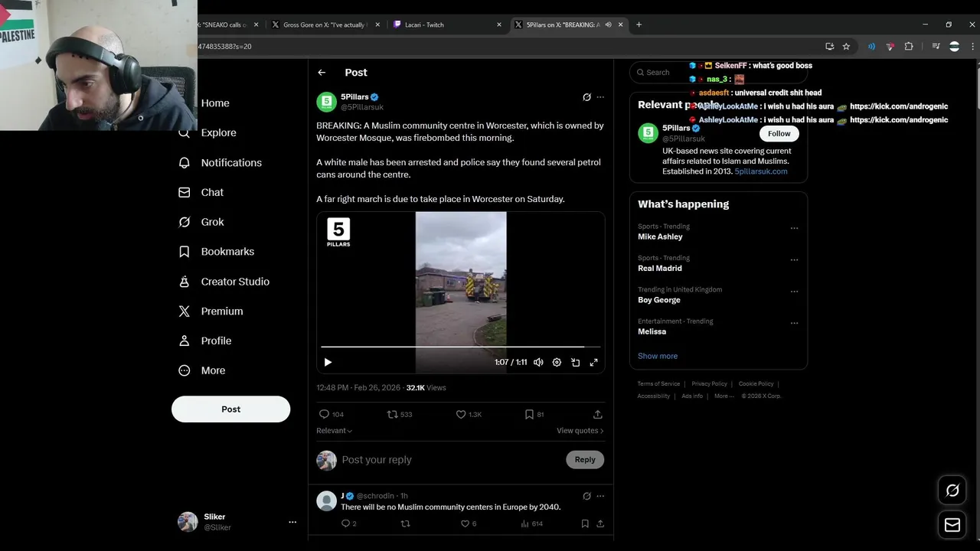980x551 pixels.
Task: Follow 5Pillars in Relevant people
Action: [x=779, y=133]
